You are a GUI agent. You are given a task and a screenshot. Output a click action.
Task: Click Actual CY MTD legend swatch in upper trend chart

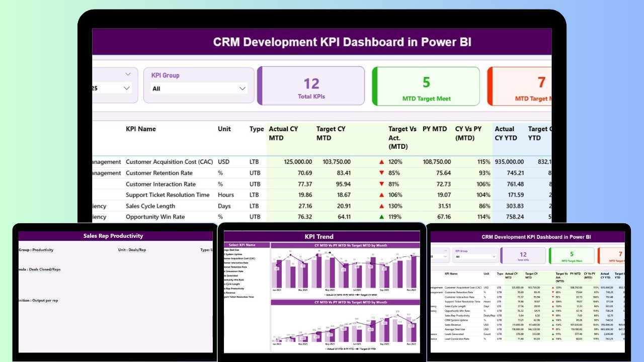[325, 295]
